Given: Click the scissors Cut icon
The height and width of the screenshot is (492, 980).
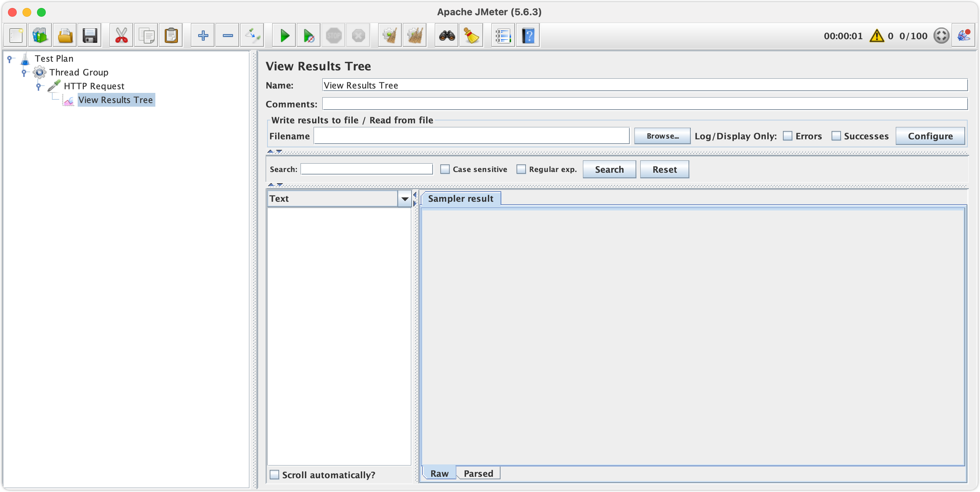Looking at the screenshot, I should [x=121, y=36].
